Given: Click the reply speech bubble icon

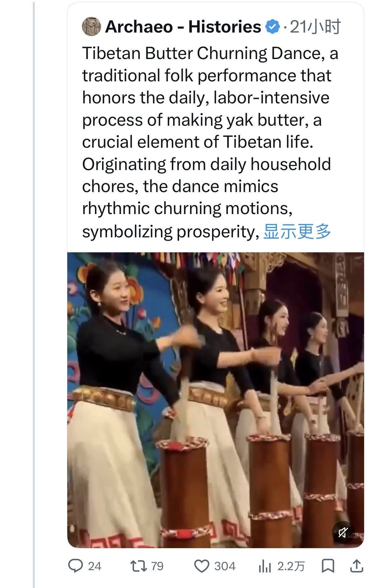Looking at the screenshot, I should coord(76,566).
